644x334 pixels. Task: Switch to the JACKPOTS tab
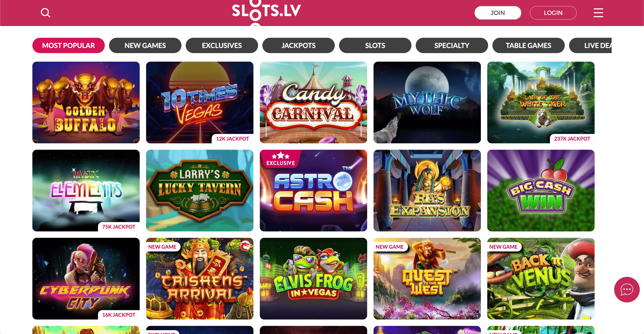click(x=299, y=45)
